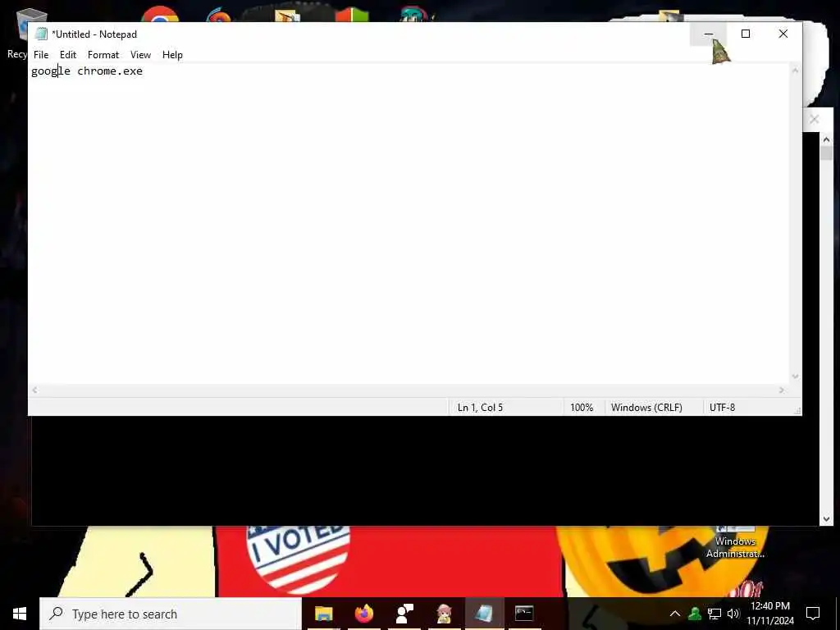
Task: Click the 'Windows (CRLF)' status entry
Action: click(646, 408)
